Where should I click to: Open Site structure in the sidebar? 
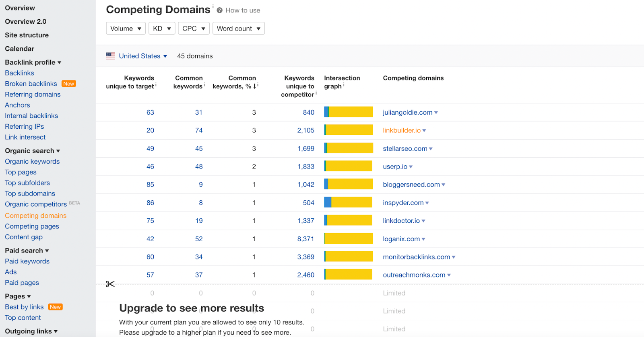pyautogui.click(x=27, y=35)
